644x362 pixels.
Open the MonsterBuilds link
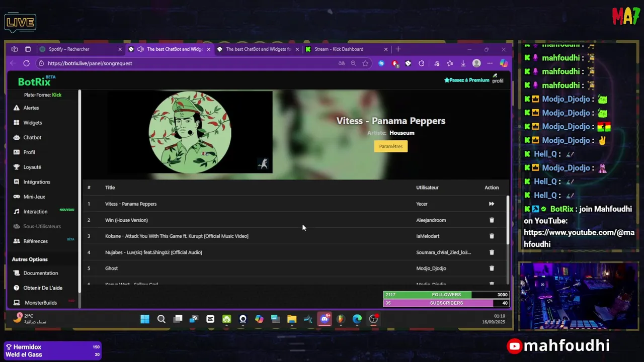point(41,303)
